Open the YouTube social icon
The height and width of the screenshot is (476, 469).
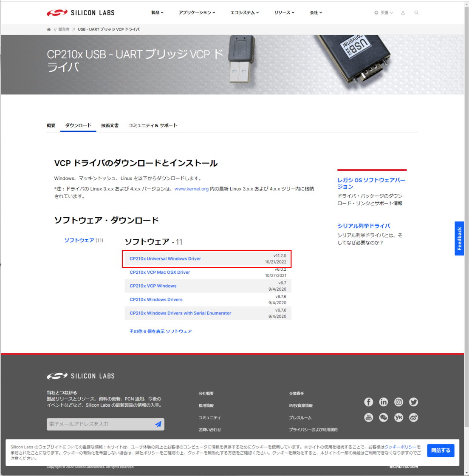369,417
